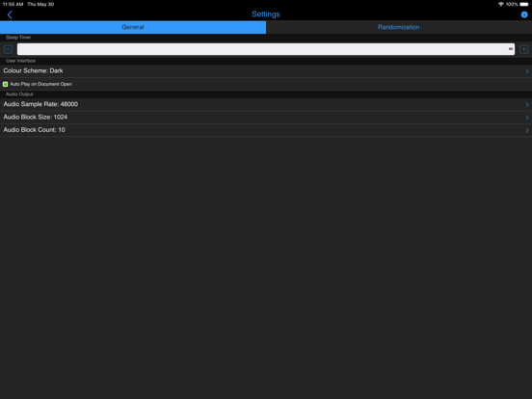
Task: Expand Colour Scheme chevron
Action: coord(527,71)
